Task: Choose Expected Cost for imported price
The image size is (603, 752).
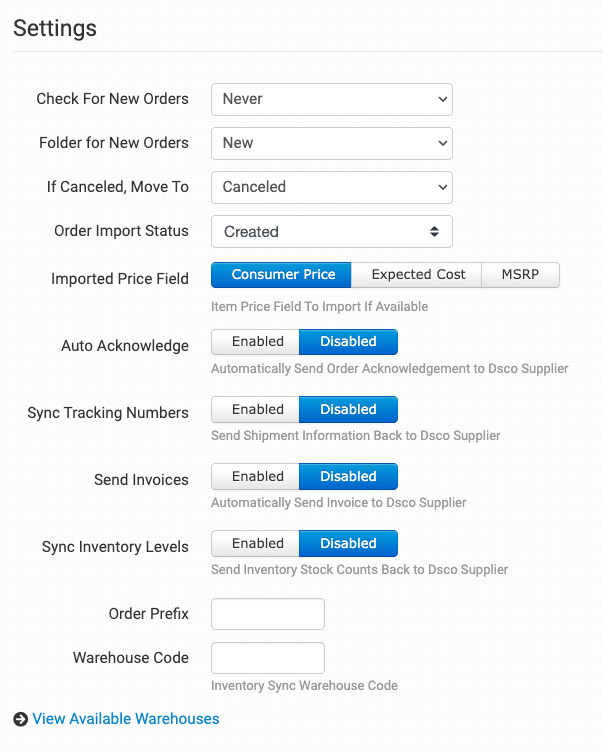Action: pos(418,275)
